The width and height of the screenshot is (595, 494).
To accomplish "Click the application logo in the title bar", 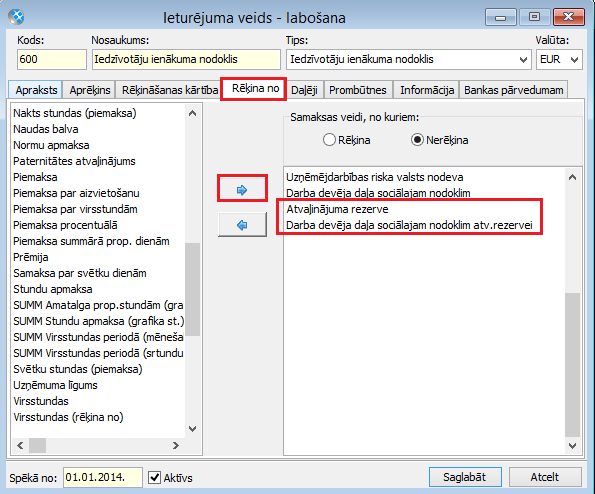I will click(16, 17).
